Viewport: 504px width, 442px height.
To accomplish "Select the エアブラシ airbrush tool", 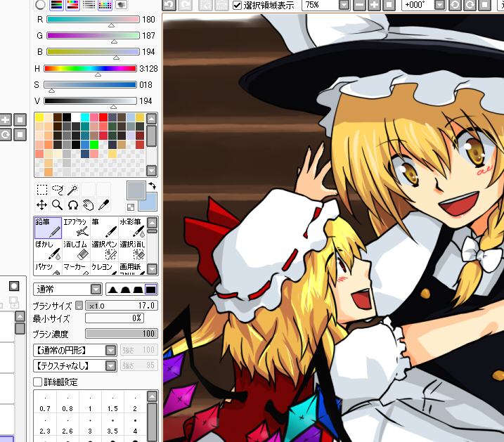I will pyautogui.click(x=75, y=228).
